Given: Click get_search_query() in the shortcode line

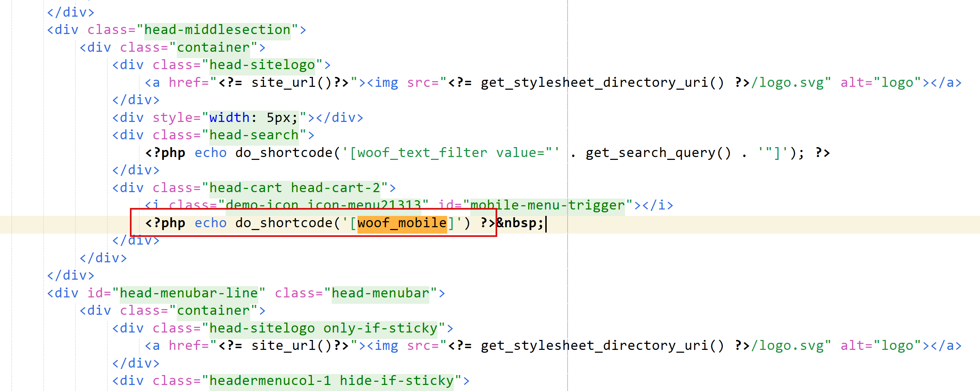Looking at the screenshot, I should point(658,153).
